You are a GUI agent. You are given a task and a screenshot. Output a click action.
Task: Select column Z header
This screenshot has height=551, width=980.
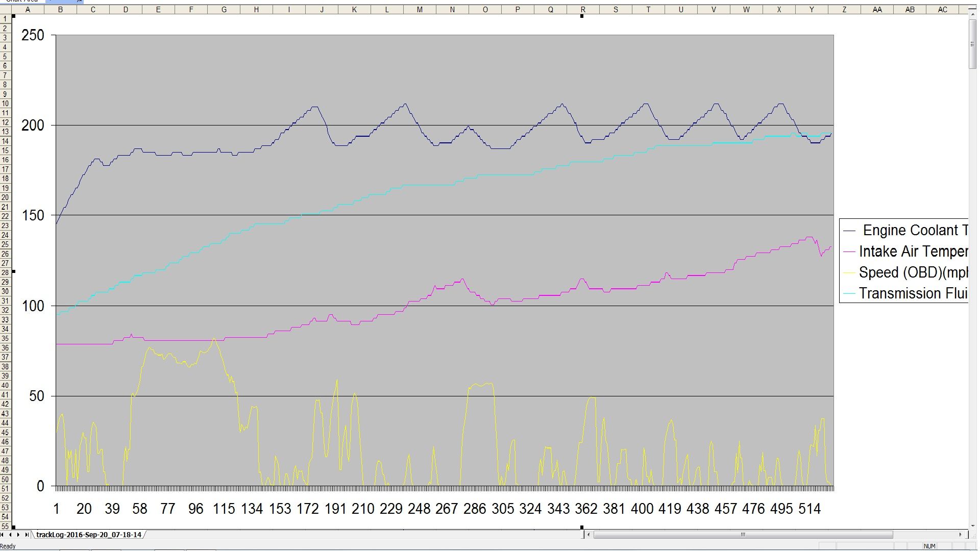pyautogui.click(x=844, y=9)
